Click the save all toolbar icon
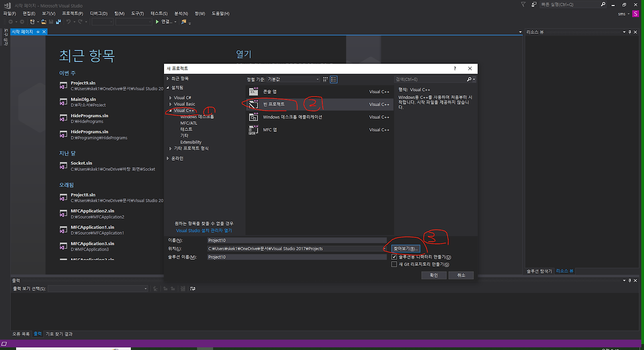644x350 pixels. coord(58,22)
